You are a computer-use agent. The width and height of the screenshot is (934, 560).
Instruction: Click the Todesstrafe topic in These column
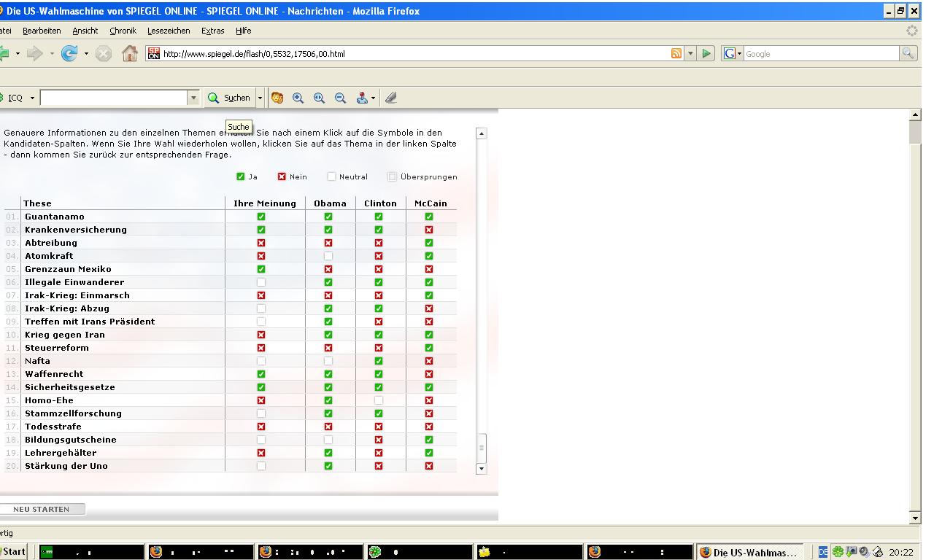pos(53,427)
